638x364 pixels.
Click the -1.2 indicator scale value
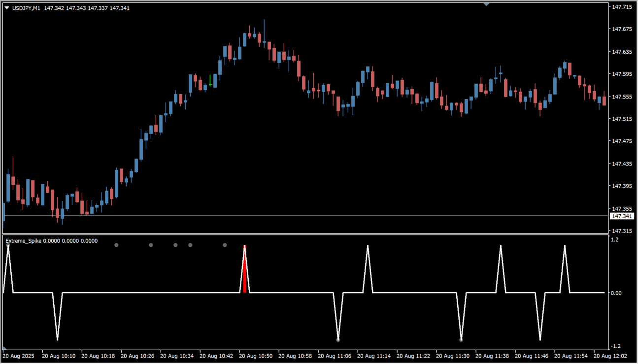tap(616, 346)
